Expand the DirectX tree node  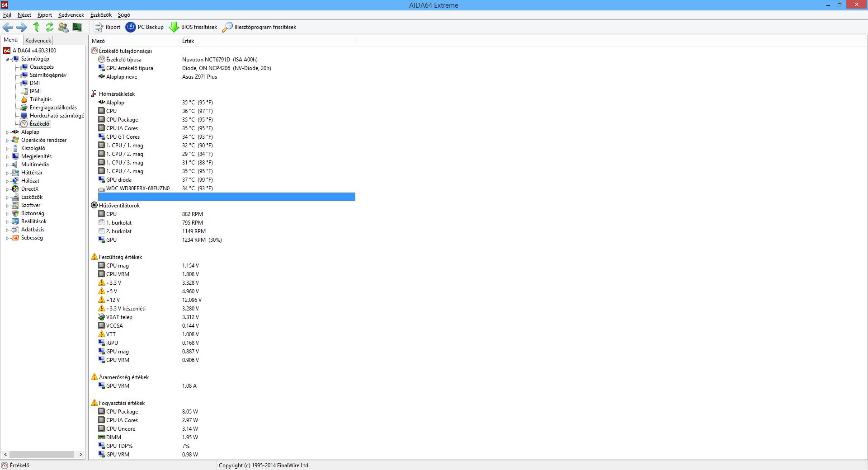[8, 189]
